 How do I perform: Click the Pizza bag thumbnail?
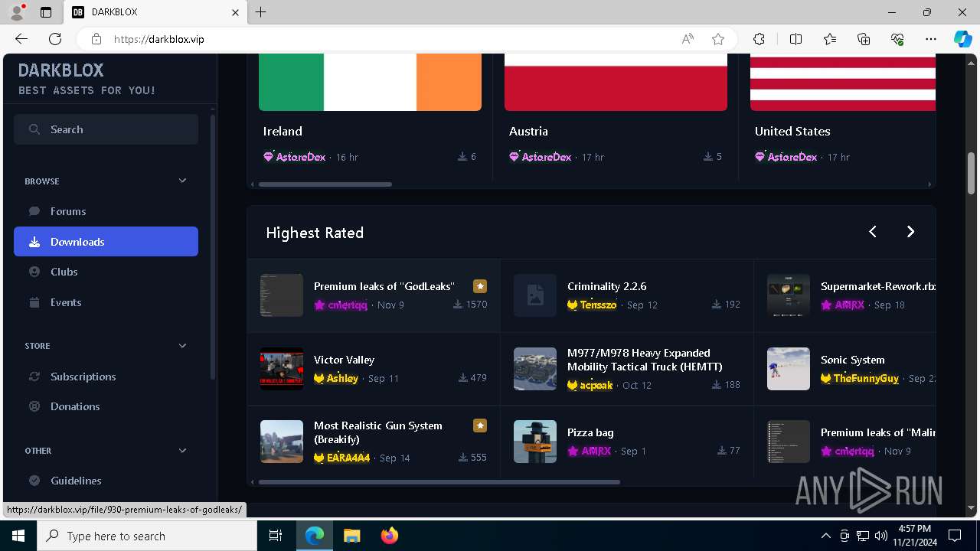tap(535, 442)
